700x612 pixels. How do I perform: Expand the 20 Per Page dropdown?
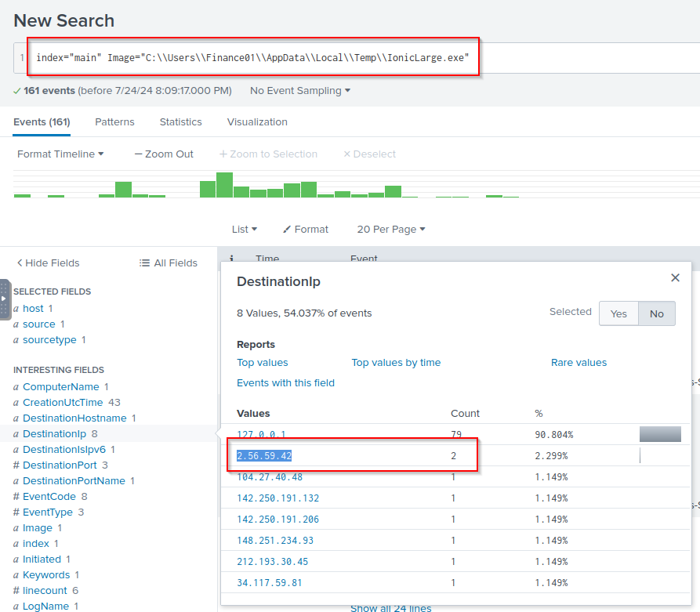[x=390, y=230]
